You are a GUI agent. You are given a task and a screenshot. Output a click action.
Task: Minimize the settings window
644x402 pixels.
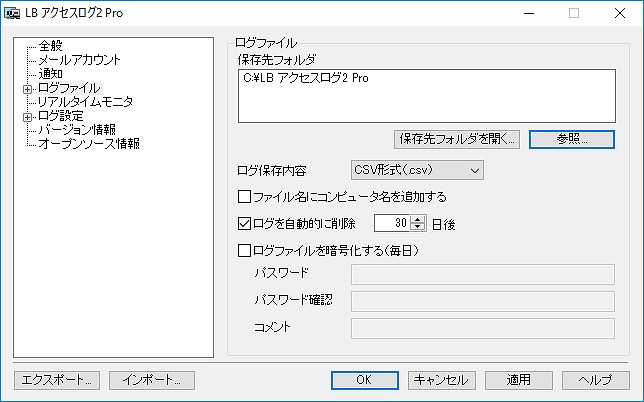pos(529,14)
